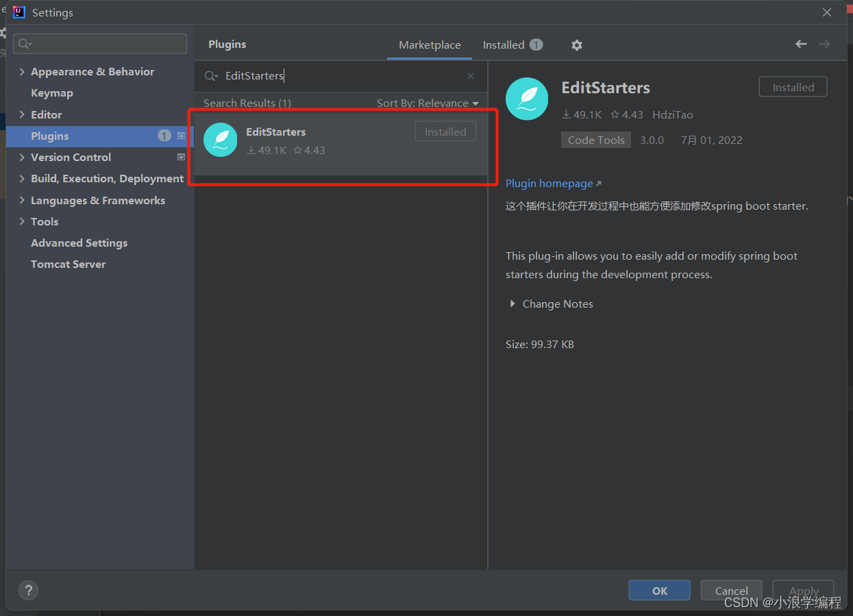The width and height of the screenshot is (853, 616).
Task: Expand Languages & Frameworks node
Action: coord(22,200)
